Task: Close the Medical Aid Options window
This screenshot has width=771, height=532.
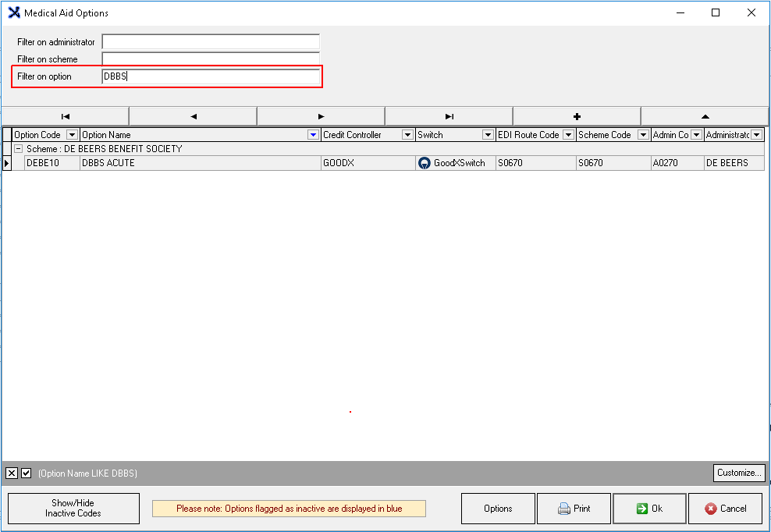Action: coord(751,12)
